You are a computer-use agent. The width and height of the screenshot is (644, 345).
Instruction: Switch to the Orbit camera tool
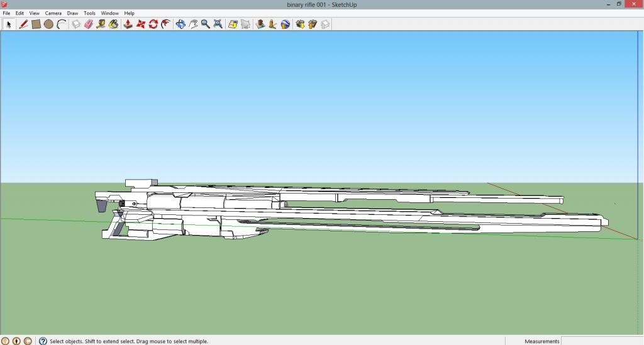[x=180, y=25]
